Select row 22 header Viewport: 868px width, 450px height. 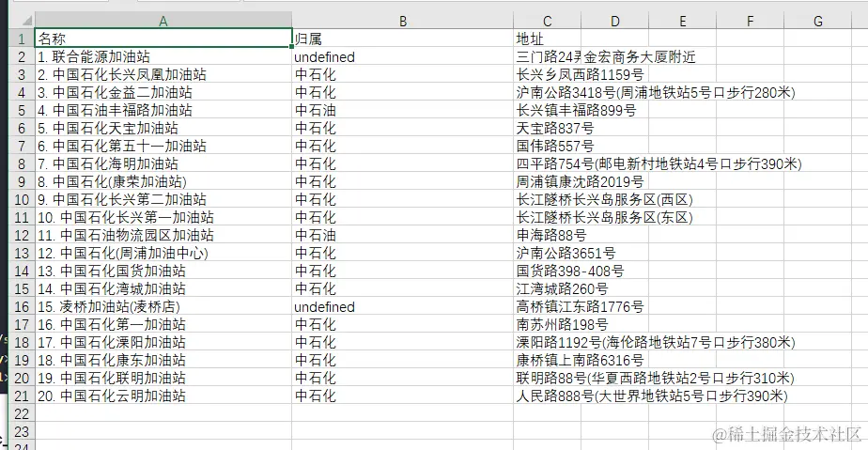click(x=22, y=413)
